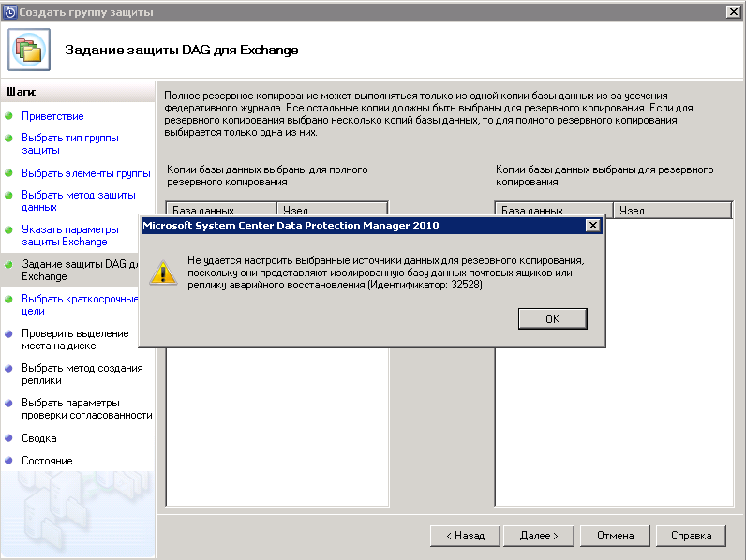Cancel the wizard using Отмена
Viewport: 746px width, 560px height.
[x=615, y=536]
